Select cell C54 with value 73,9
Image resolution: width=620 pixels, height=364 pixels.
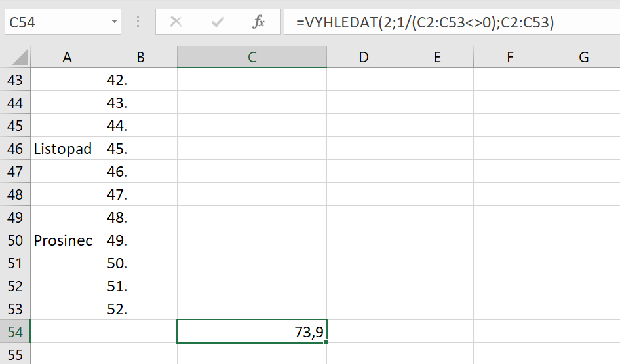(x=252, y=332)
